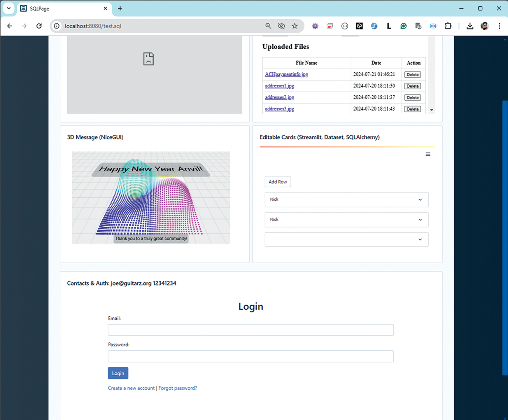Viewport: 508px width, 420px height.
Task: Open Chrome's three-dot menu
Action: [499, 26]
